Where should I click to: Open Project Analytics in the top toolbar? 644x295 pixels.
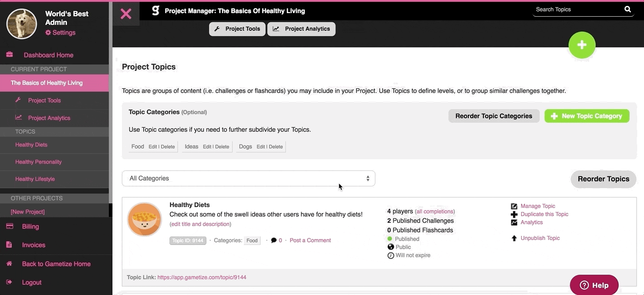click(x=301, y=29)
